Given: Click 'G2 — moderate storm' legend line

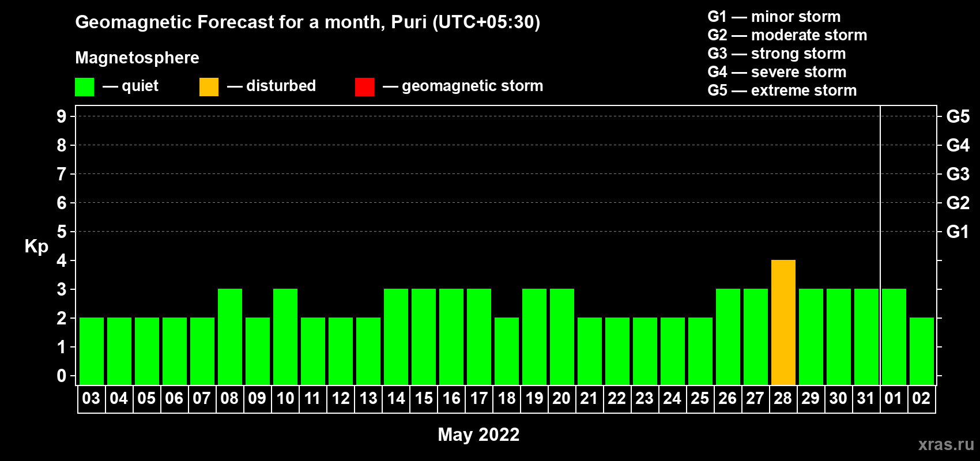Looking at the screenshot, I should [787, 35].
